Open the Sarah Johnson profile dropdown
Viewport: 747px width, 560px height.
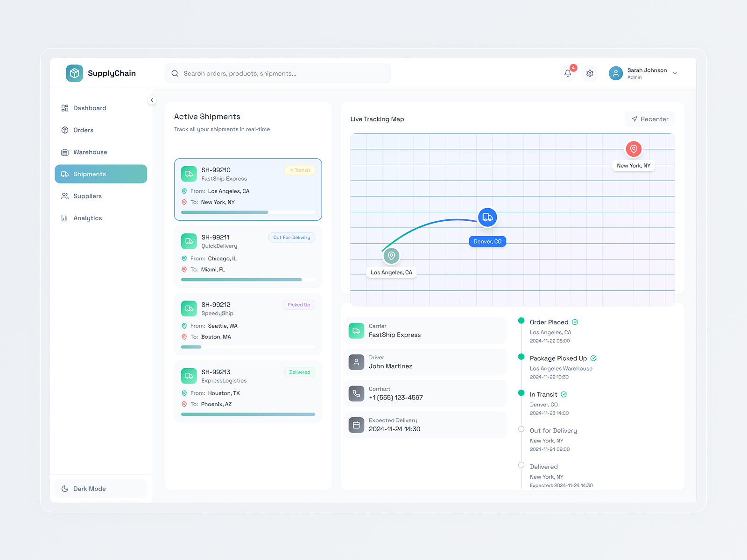pyautogui.click(x=643, y=73)
